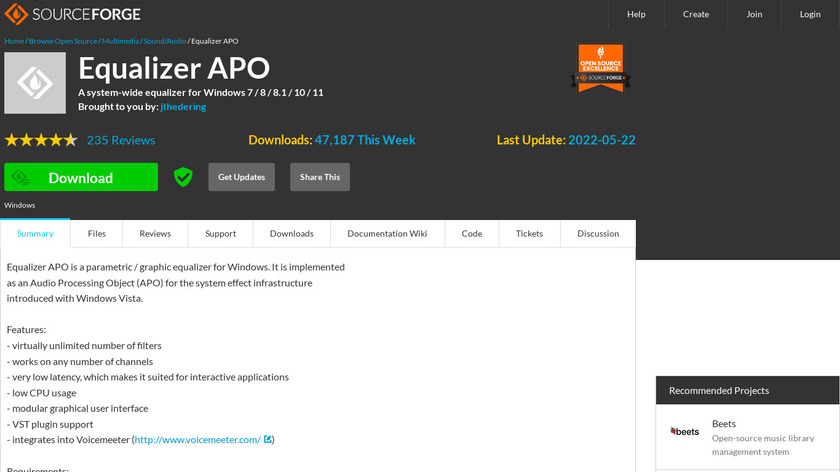This screenshot has height=472, width=840.
Task: Go to Home breadcrumb
Action: pyautogui.click(x=14, y=41)
